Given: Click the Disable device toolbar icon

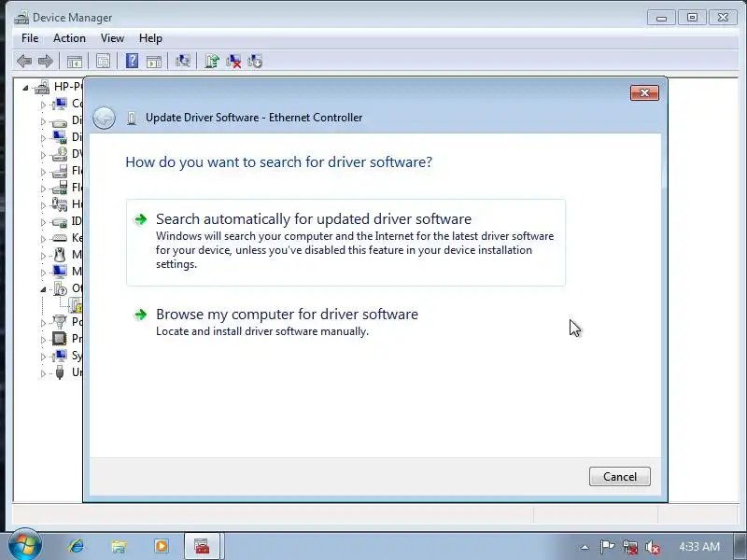Looking at the screenshot, I should click(255, 61).
